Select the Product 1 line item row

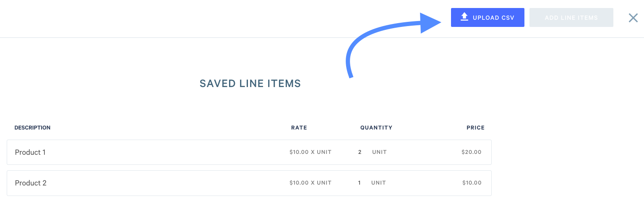click(x=249, y=152)
